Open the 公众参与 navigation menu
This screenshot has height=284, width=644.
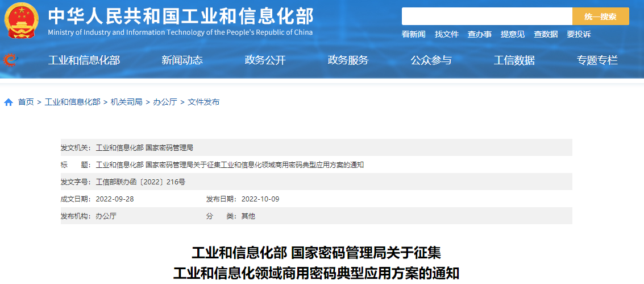tap(431, 60)
